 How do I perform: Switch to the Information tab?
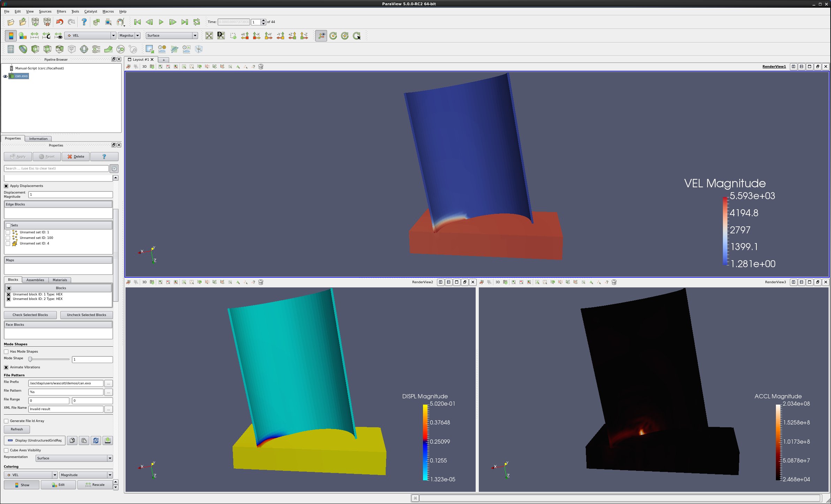point(38,139)
